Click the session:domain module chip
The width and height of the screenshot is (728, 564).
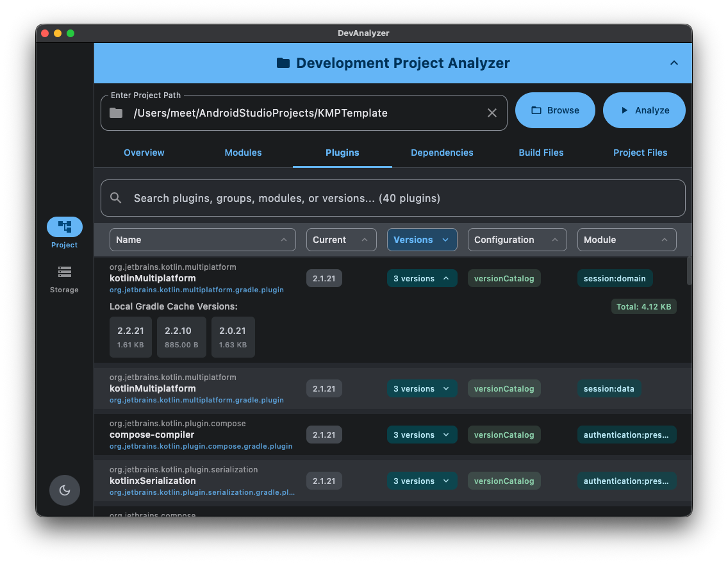[615, 279]
